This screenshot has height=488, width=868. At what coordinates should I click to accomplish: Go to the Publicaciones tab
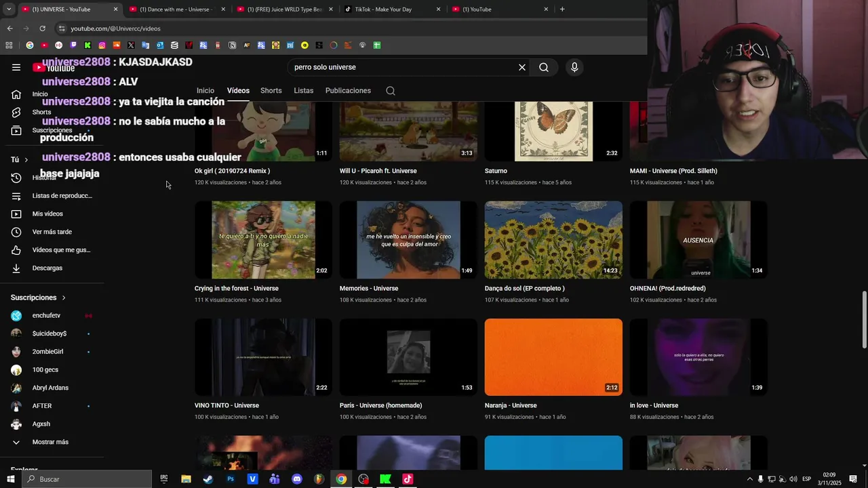348,91
